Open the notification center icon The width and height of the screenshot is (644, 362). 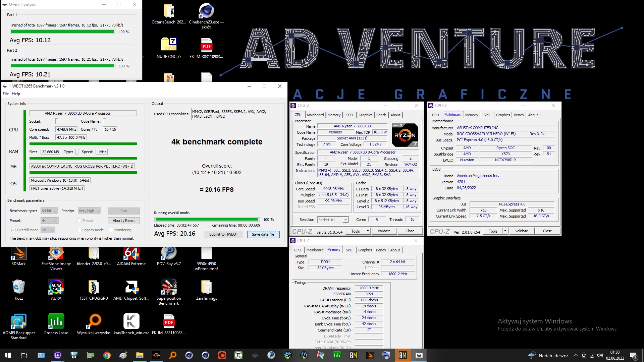[x=633, y=355]
